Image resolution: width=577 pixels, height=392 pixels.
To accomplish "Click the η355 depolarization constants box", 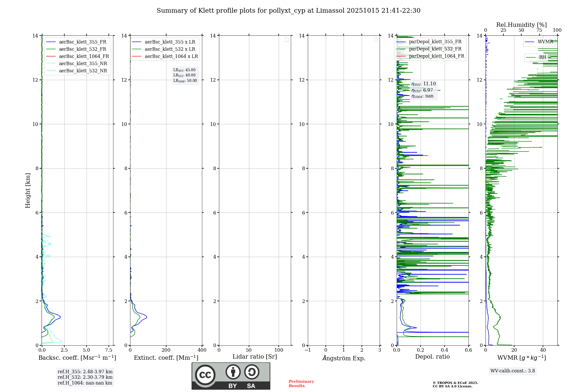I will pyautogui.click(x=424, y=90).
